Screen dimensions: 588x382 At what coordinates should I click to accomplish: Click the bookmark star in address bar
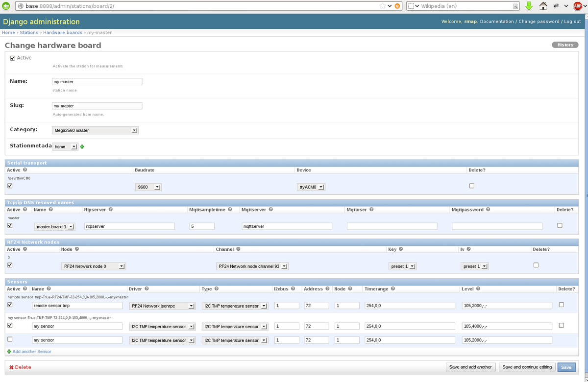point(383,6)
